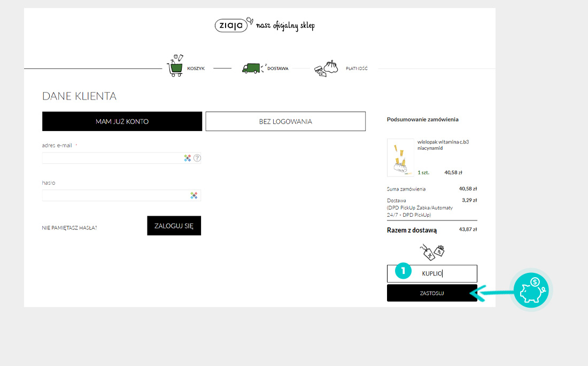Click the question mark help icon

tap(197, 158)
